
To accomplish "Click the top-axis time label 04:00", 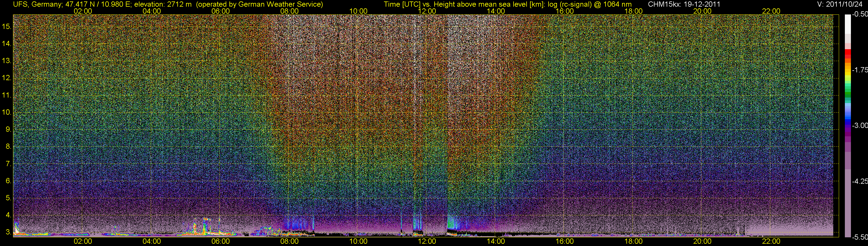I will click(x=152, y=11).
